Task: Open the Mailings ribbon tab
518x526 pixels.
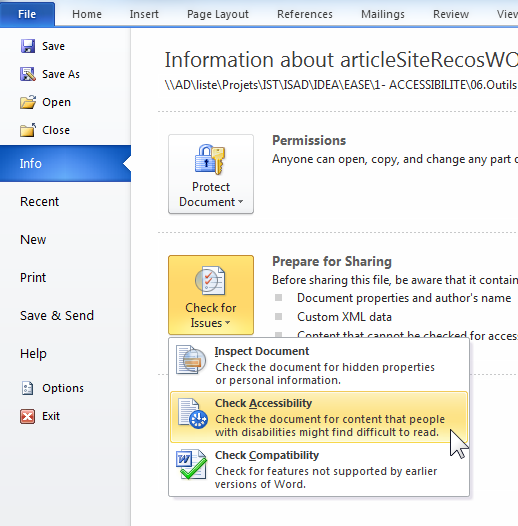Action: (383, 14)
